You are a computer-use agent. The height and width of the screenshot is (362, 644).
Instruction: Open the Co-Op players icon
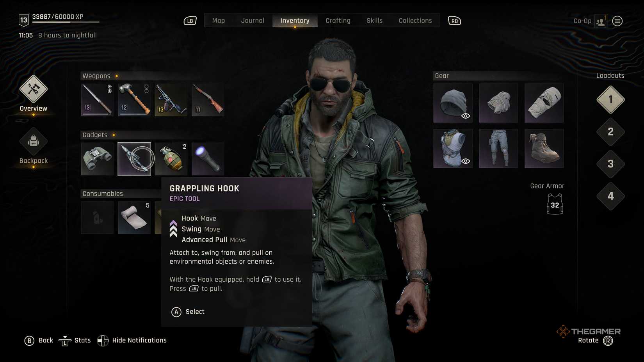(601, 21)
